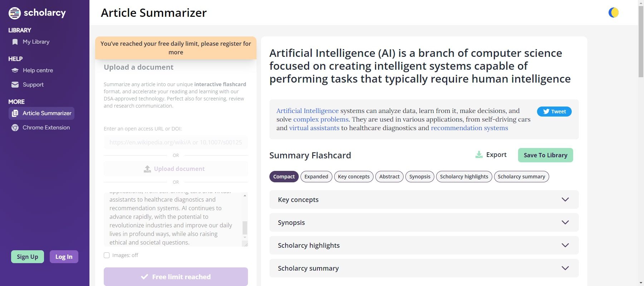Click the Save To Library button
The height and width of the screenshot is (286, 644).
click(545, 155)
